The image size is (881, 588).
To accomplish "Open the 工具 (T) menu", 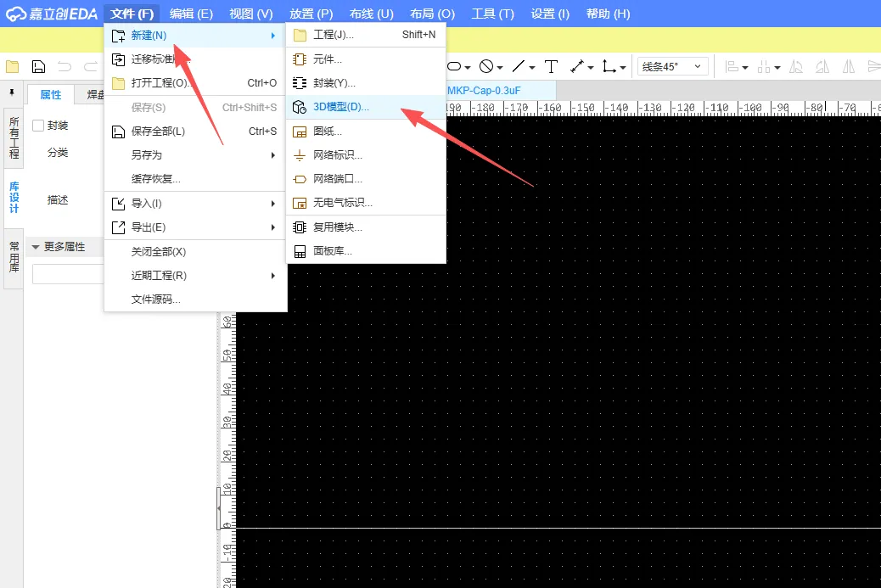I will pyautogui.click(x=493, y=14).
